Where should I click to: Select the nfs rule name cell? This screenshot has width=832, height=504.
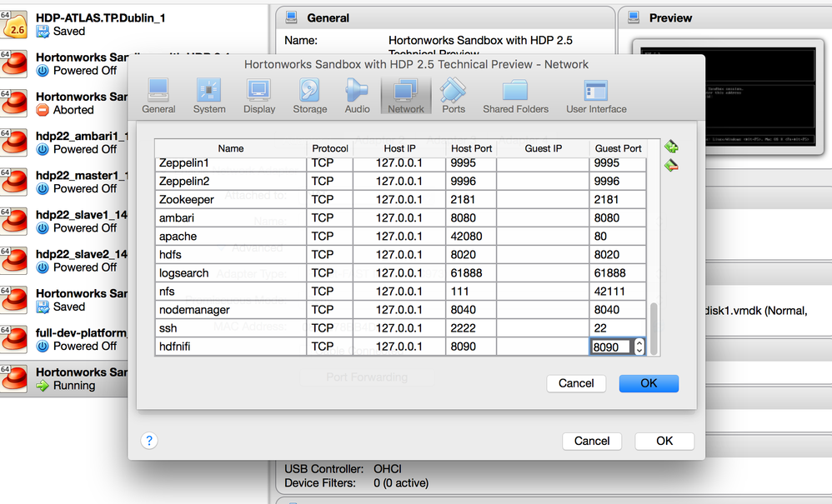point(230,292)
